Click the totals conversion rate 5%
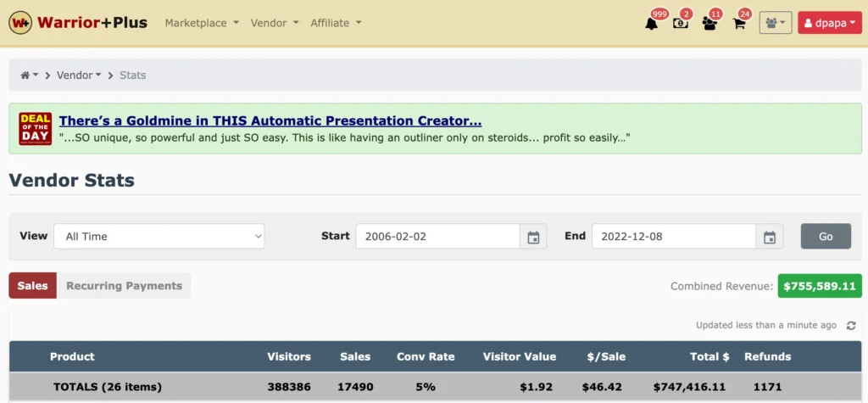Viewport: 868px width, 403px height. click(426, 386)
